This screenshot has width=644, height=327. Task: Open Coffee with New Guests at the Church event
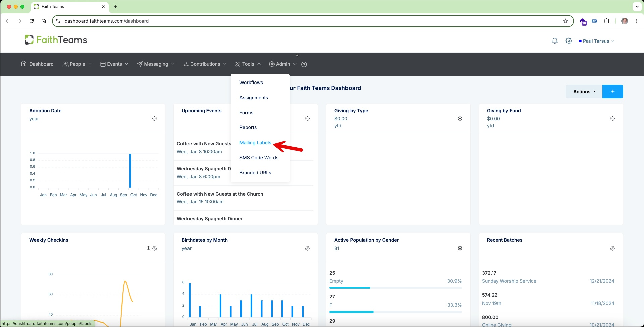point(220,194)
